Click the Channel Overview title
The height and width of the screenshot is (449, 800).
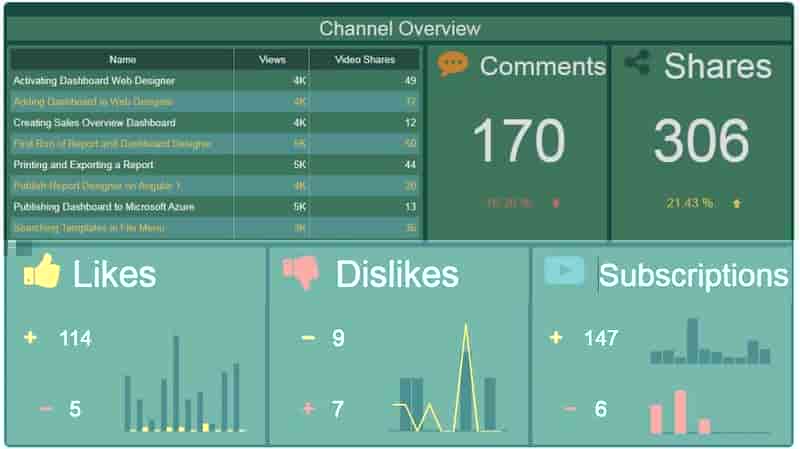pos(399,29)
